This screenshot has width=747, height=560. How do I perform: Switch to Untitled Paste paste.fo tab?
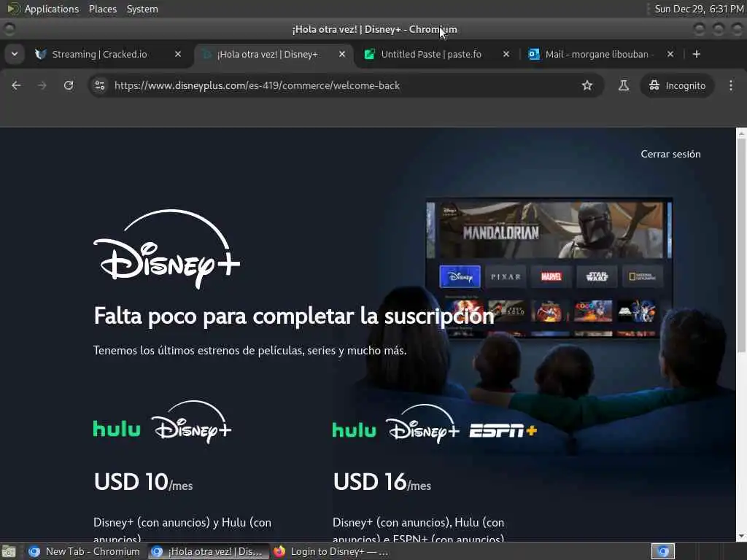click(436, 54)
